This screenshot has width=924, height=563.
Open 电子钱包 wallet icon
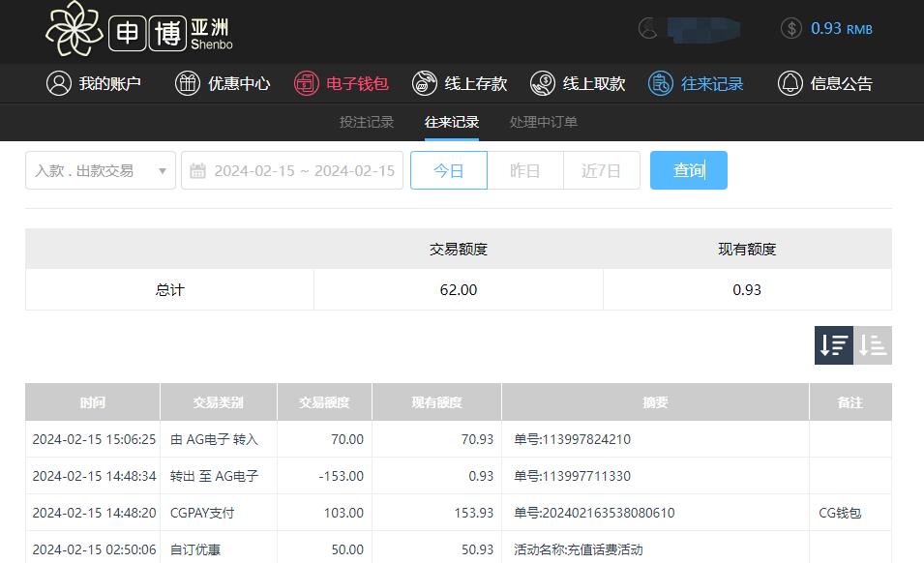(307, 83)
